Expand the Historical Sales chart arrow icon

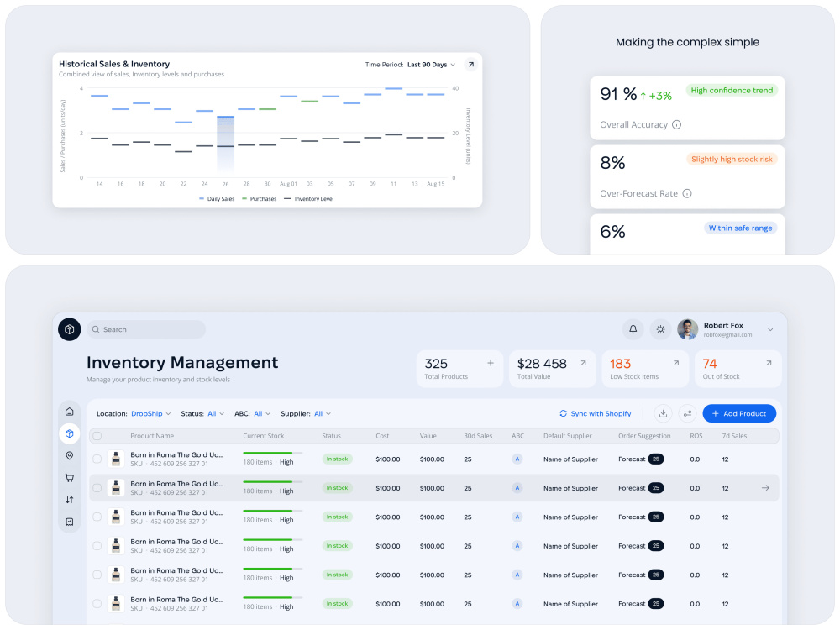470,65
